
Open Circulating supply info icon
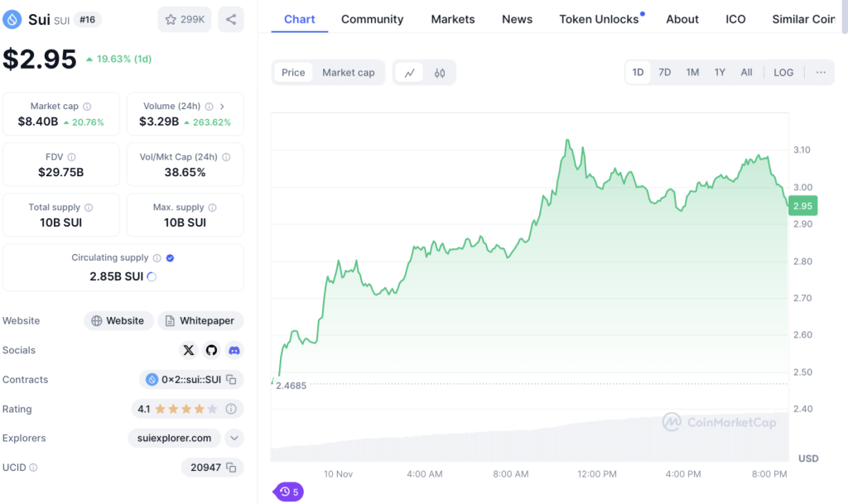pyautogui.click(x=157, y=258)
